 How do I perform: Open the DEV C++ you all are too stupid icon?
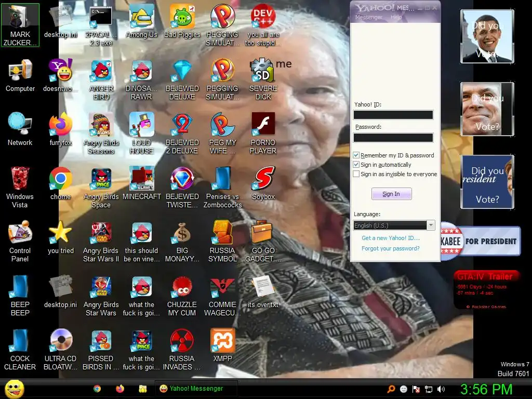tap(263, 25)
